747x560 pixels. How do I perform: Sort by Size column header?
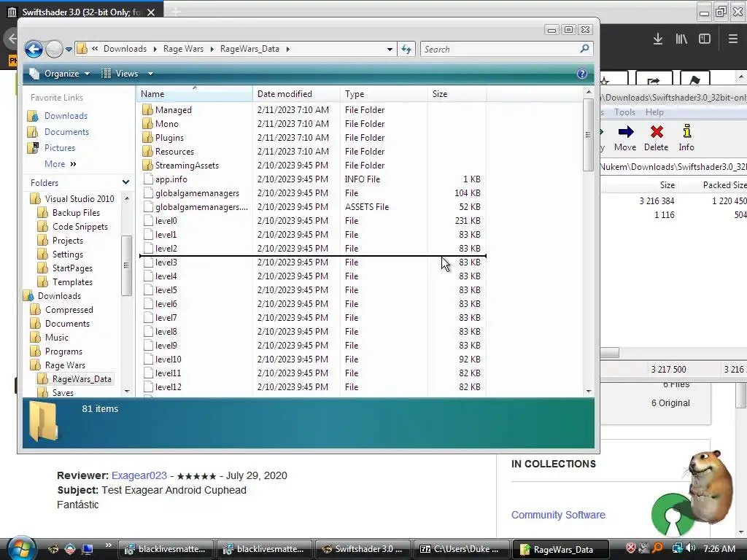point(457,94)
